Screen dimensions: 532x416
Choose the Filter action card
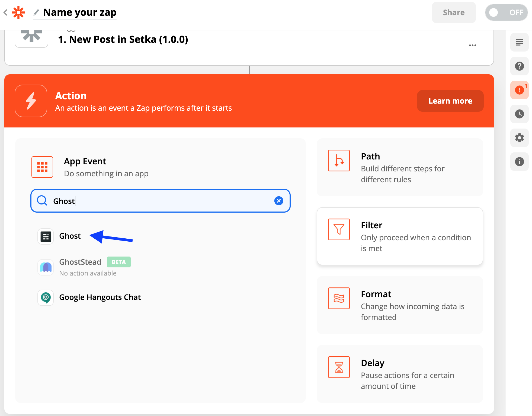400,236
